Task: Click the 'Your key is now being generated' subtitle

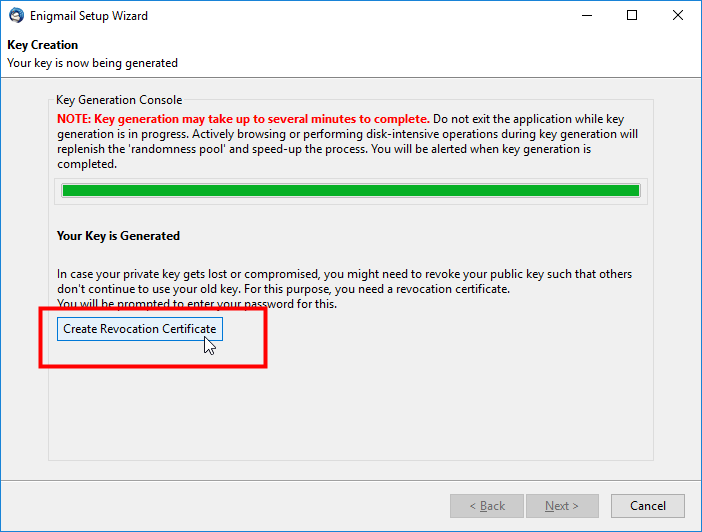Action: tap(92, 63)
